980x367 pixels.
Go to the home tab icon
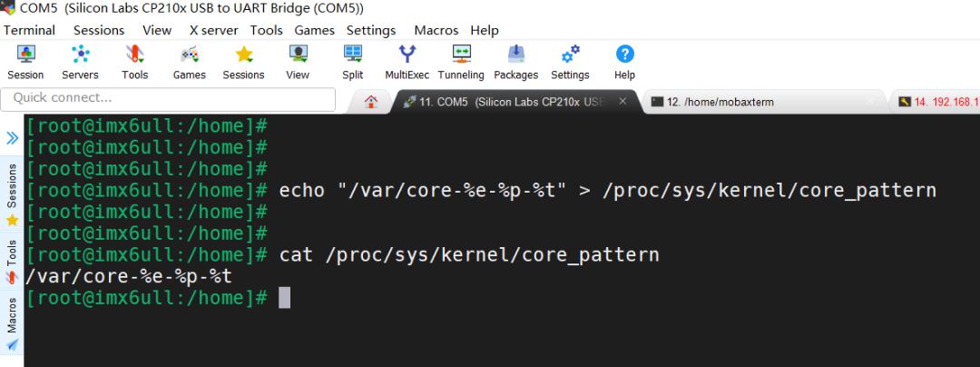pyautogui.click(x=371, y=102)
